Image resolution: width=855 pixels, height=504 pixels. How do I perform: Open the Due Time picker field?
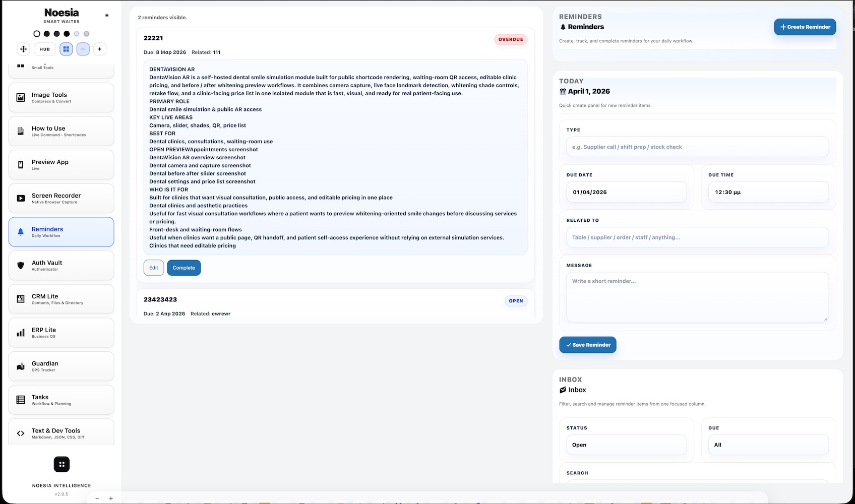(x=768, y=193)
